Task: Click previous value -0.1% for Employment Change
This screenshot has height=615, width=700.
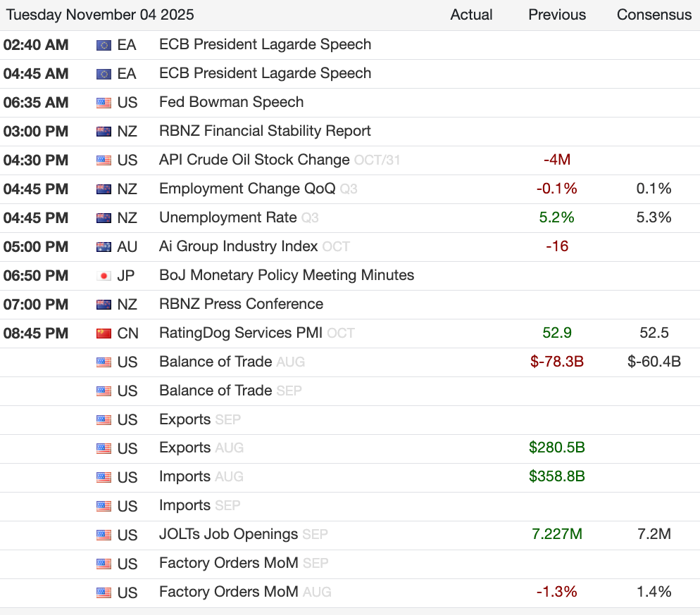Action: point(557,189)
